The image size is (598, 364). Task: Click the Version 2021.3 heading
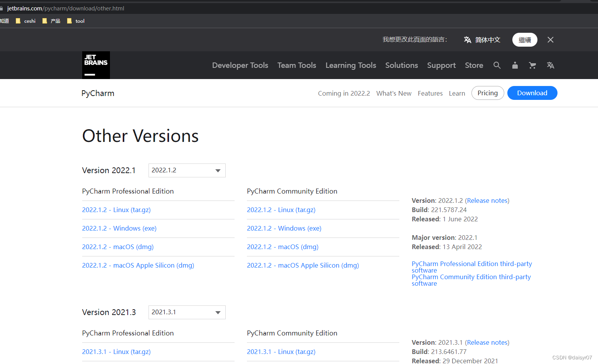(109, 312)
